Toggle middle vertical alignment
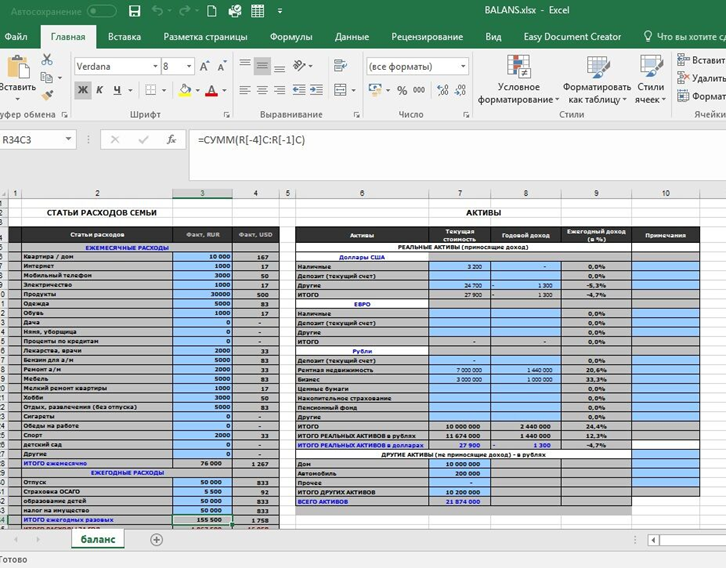The width and height of the screenshot is (726, 568). [x=262, y=66]
